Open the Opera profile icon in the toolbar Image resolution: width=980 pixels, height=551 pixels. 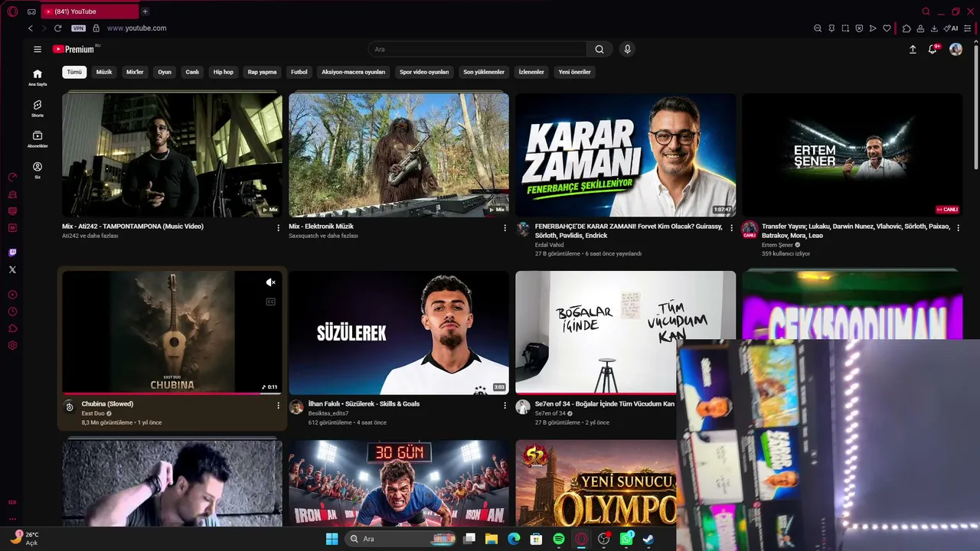(x=920, y=28)
